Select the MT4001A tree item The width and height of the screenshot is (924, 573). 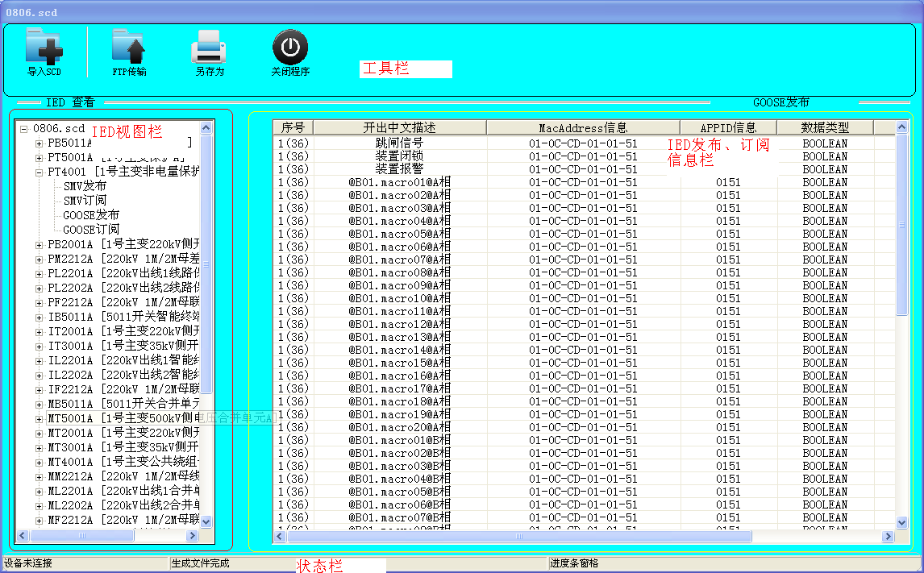point(123,462)
